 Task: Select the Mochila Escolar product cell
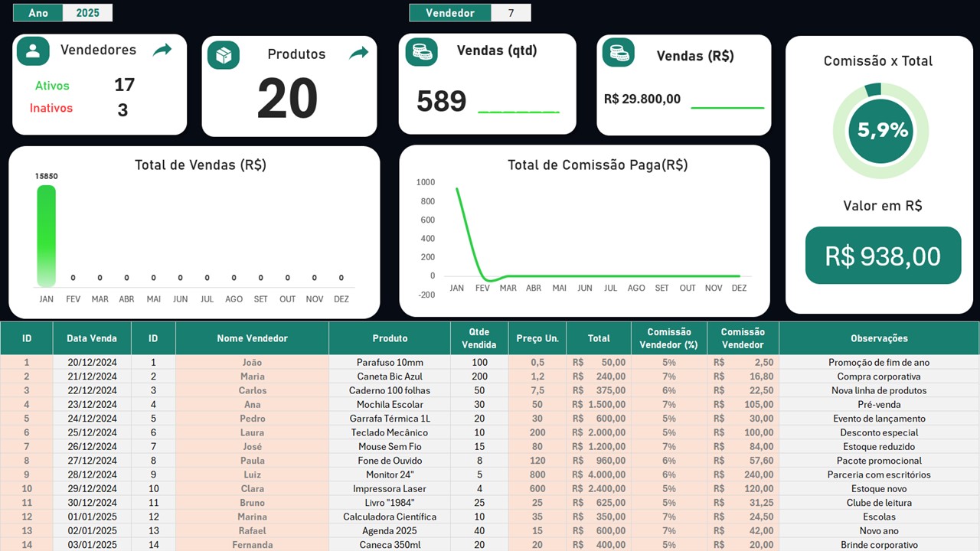pos(390,404)
